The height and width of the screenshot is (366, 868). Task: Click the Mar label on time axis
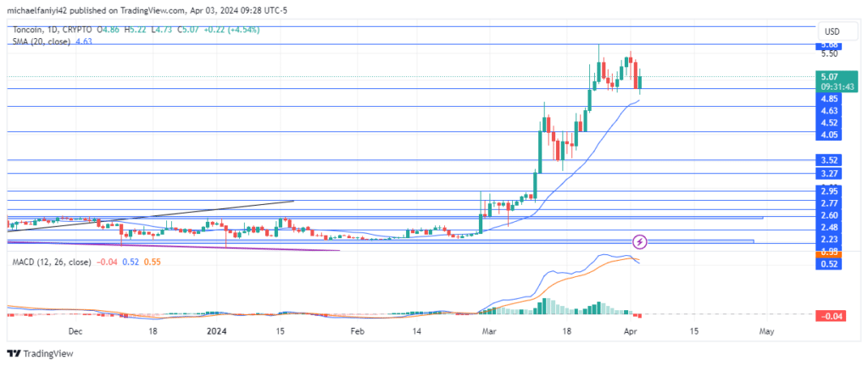coord(487,332)
